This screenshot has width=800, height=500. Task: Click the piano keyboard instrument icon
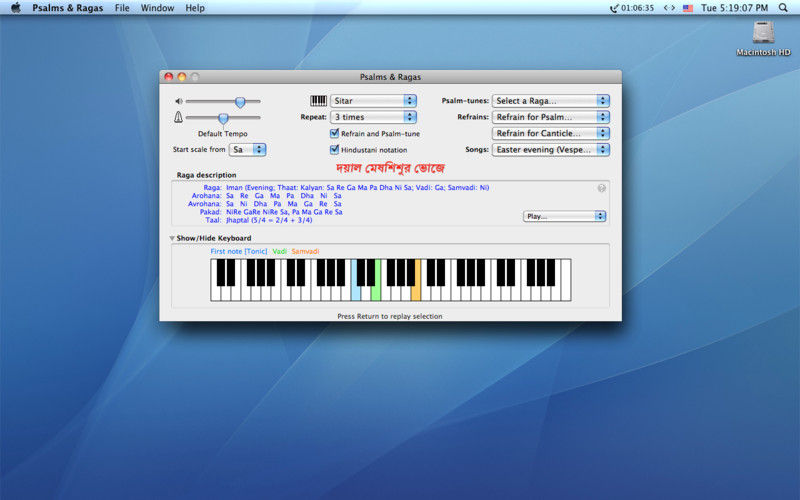point(318,101)
